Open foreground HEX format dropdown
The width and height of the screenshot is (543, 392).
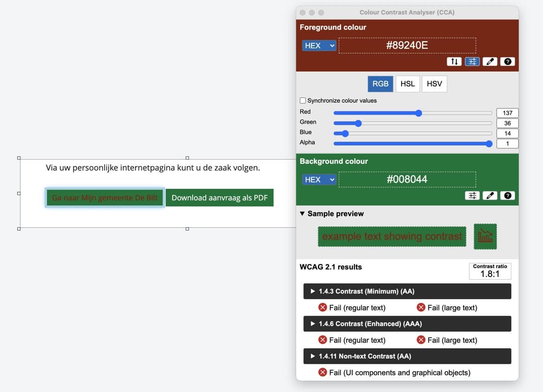point(319,45)
